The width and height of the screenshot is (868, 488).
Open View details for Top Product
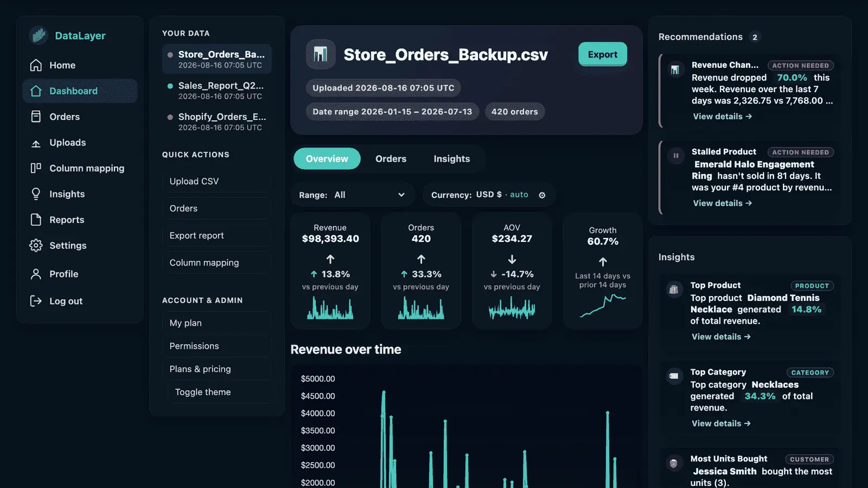(721, 337)
